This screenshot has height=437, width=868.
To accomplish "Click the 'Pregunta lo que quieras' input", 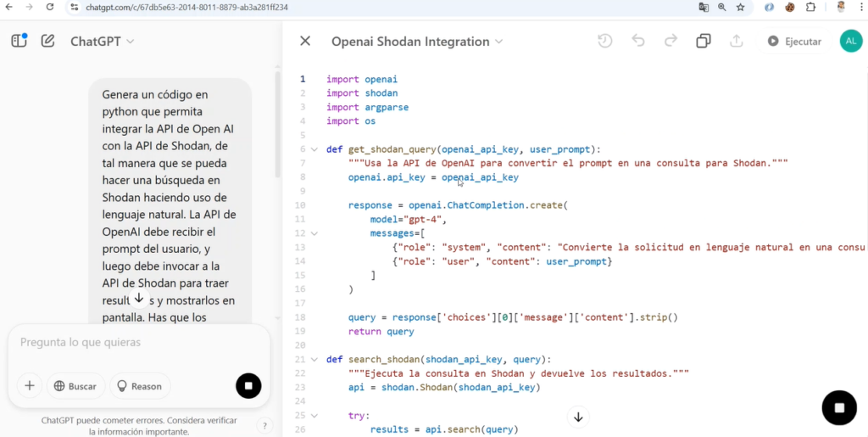I will click(x=138, y=342).
